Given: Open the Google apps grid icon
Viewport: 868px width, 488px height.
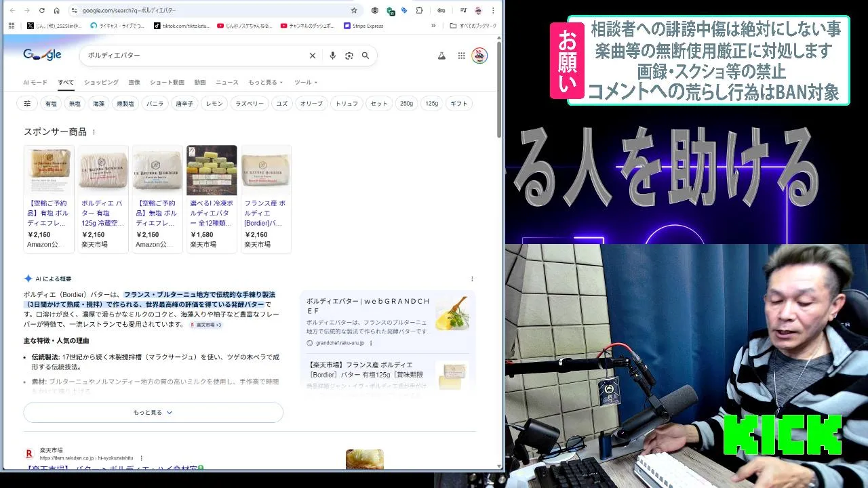Looking at the screenshot, I should (x=461, y=56).
